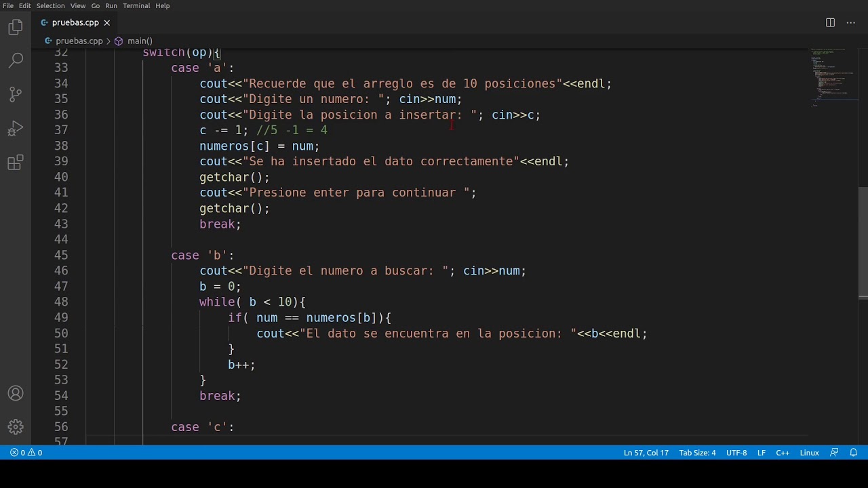This screenshot has height=488, width=868.
Task: Open the File menu
Action: pos(8,5)
